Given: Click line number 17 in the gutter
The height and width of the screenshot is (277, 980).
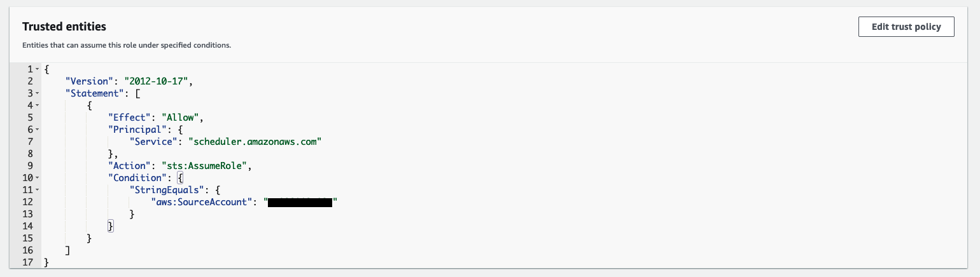Looking at the screenshot, I should [27, 262].
